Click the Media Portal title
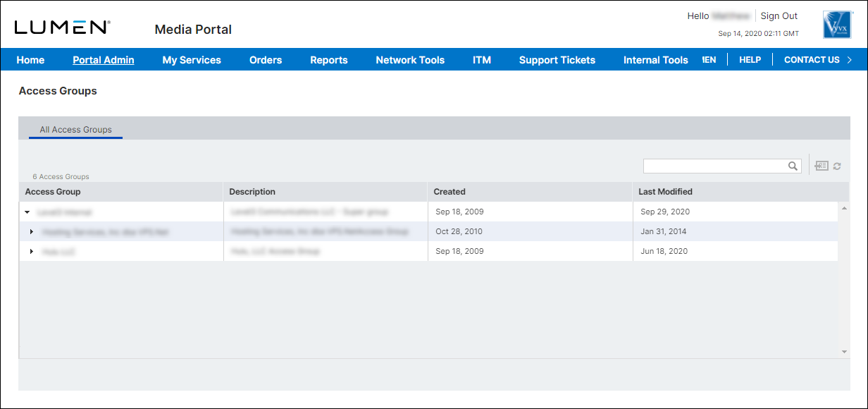Viewport: 868px width, 409px height. (x=193, y=30)
